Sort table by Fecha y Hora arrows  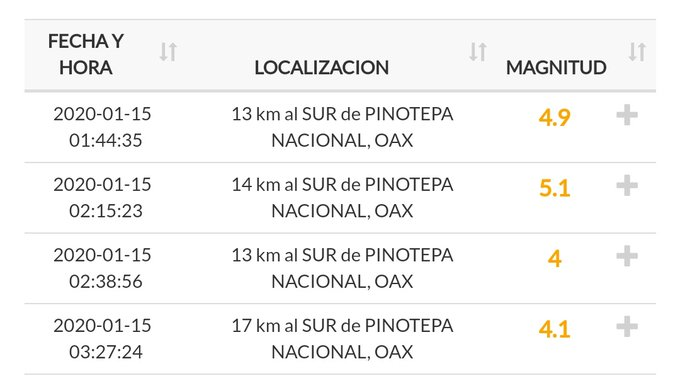coord(168,52)
